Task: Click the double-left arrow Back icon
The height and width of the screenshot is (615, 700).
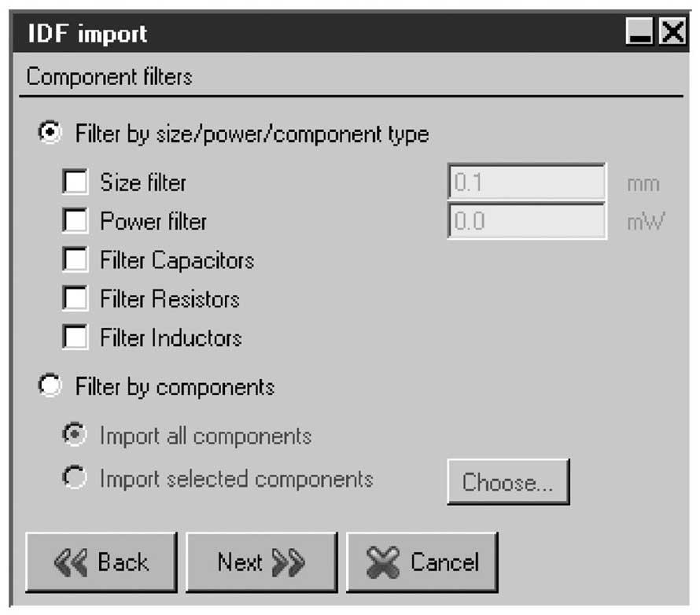Action: 72,562
